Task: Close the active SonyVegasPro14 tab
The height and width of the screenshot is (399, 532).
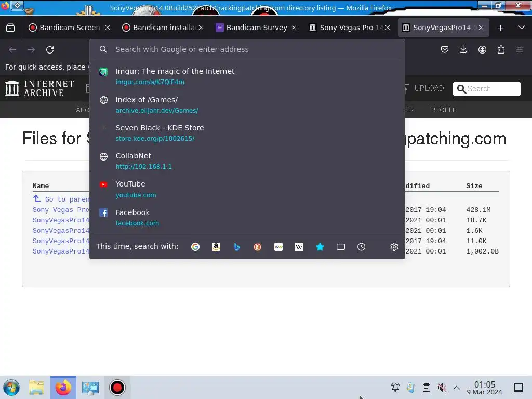Action: coord(481,28)
